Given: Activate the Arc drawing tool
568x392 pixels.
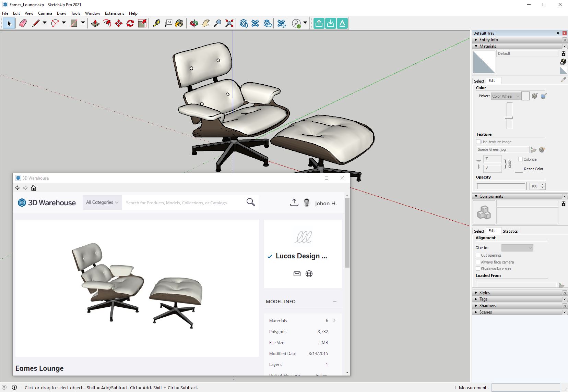Looking at the screenshot, I should [55, 23].
